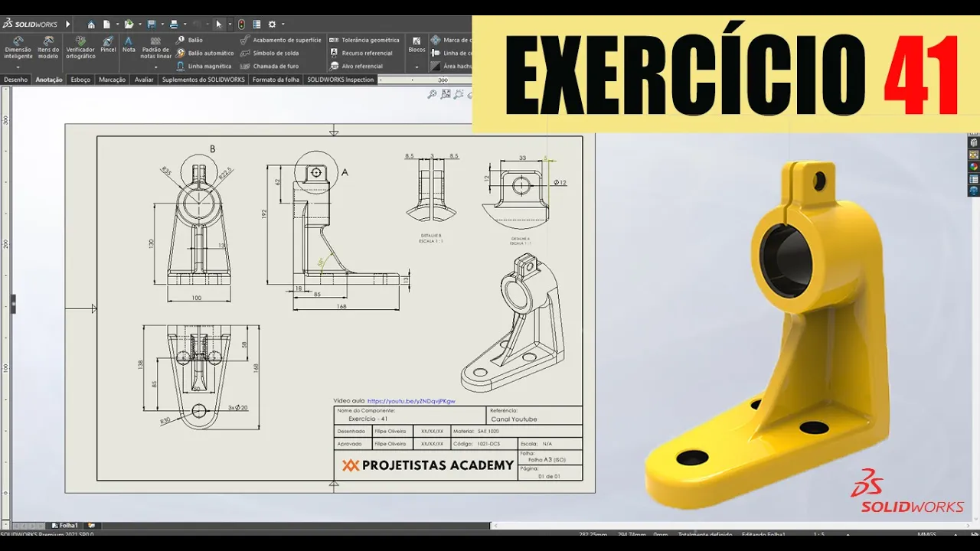Expand Dimensão inteligente dropdown arrow
The height and width of the screenshot is (551, 980).
(x=18, y=67)
